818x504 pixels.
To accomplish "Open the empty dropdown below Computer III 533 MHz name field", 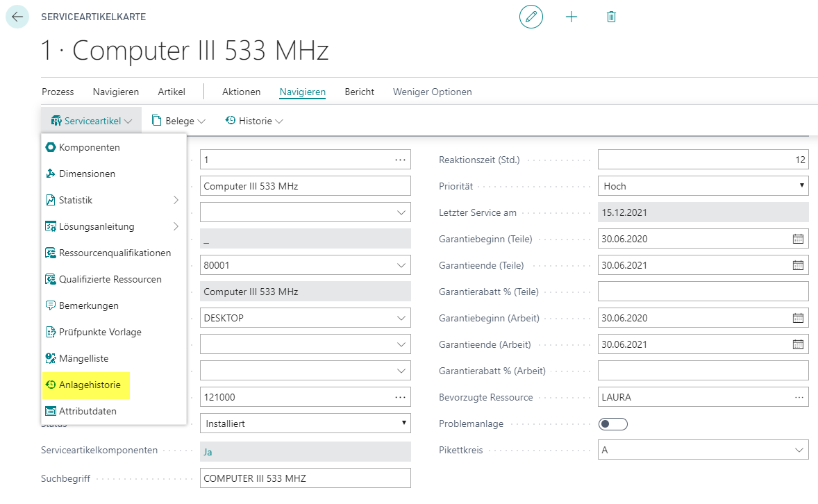I will [305, 212].
